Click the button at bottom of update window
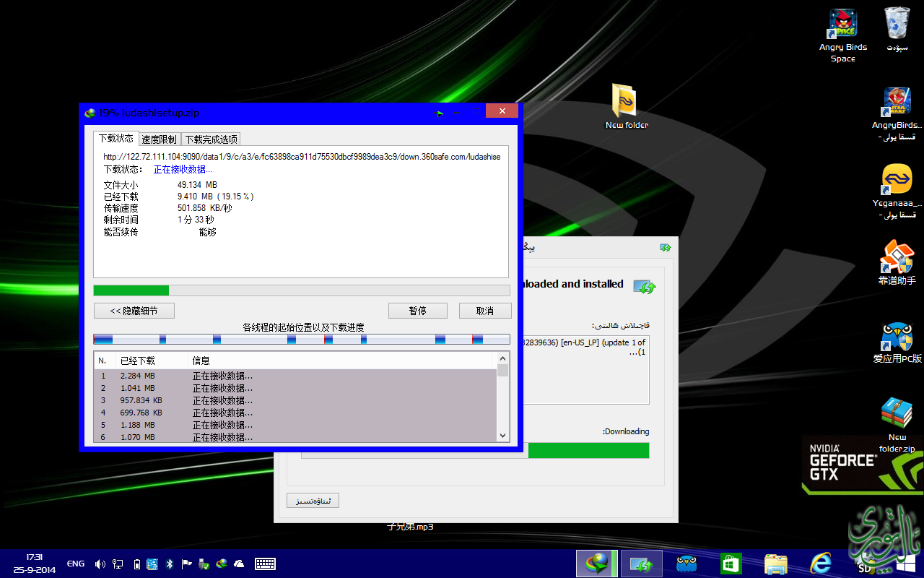 (313, 501)
